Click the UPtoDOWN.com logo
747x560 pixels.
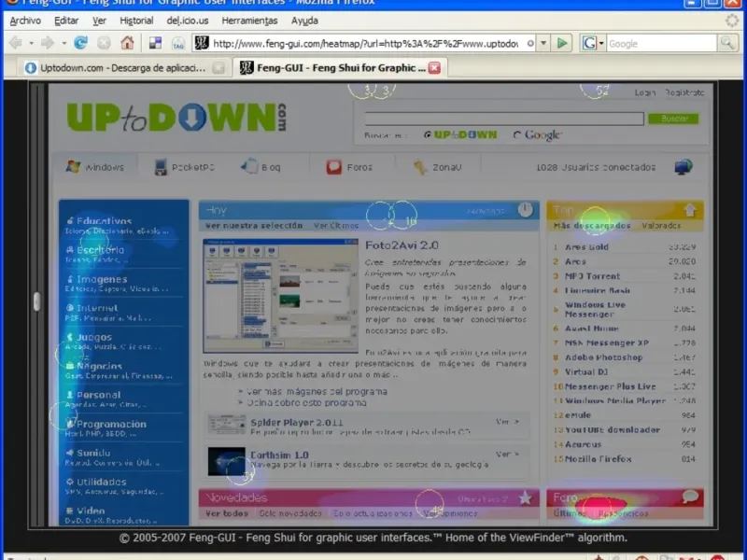[176, 118]
